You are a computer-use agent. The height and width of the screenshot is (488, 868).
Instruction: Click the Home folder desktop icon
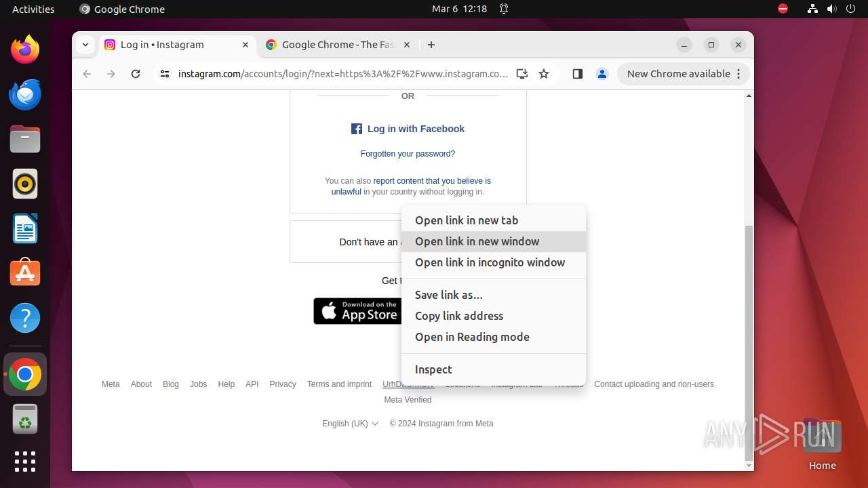(x=822, y=445)
